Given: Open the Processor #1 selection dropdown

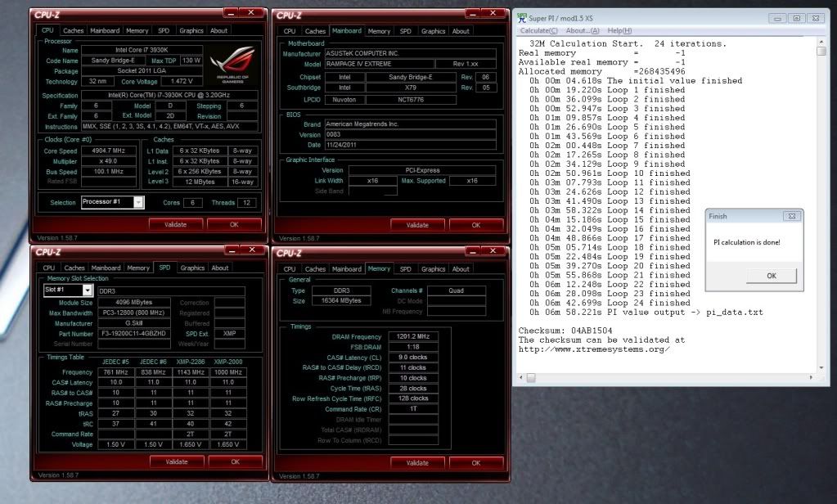Looking at the screenshot, I should pos(138,202).
